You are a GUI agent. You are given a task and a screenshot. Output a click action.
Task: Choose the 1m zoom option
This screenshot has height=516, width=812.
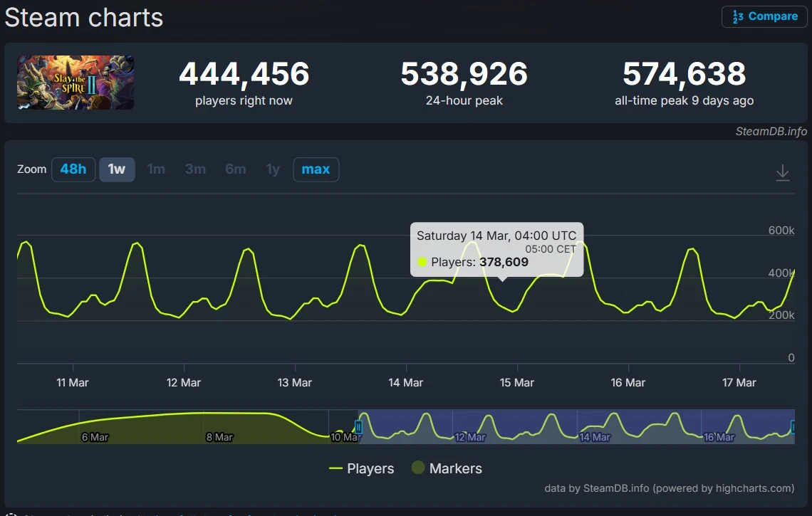click(x=156, y=169)
